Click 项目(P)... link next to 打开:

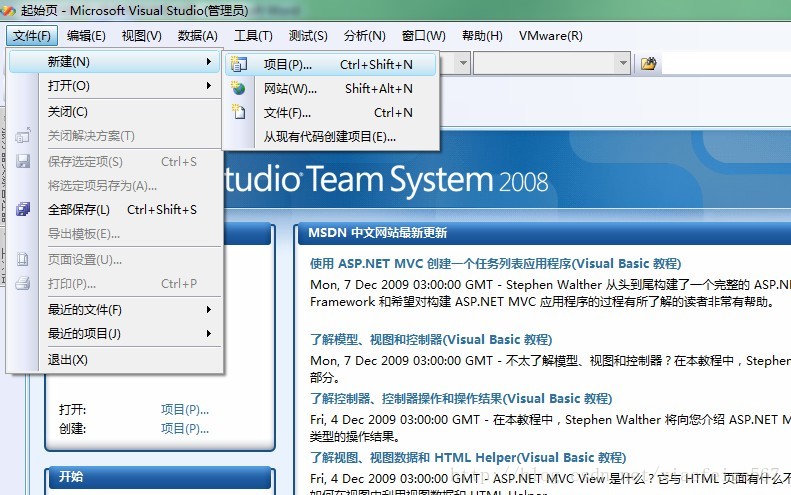coord(185,409)
